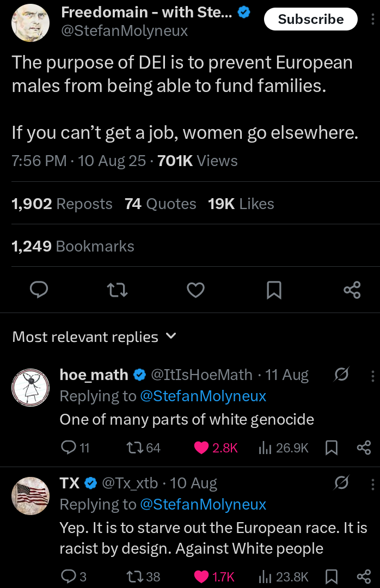380x588 pixels.
Task: Subscribe to Freedomain account
Action: (x=311, y=19)
